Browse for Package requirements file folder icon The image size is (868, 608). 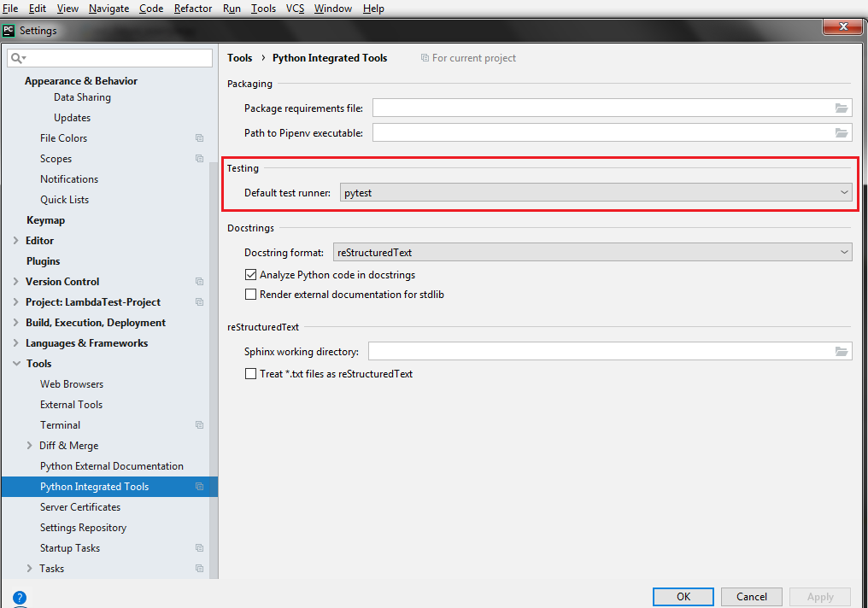[x=842, y=108]
